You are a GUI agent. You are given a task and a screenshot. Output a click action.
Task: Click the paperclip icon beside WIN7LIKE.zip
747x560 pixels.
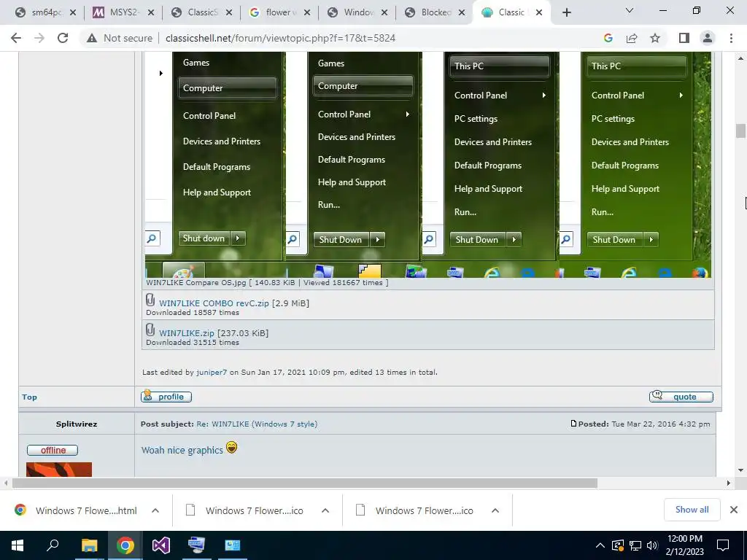tap(150, 330)
